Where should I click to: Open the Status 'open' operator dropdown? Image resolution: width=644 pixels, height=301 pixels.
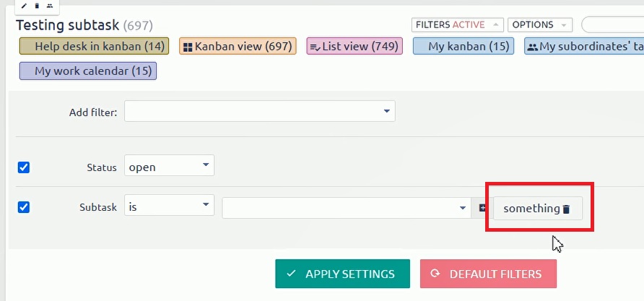click(x=170, y=167)
